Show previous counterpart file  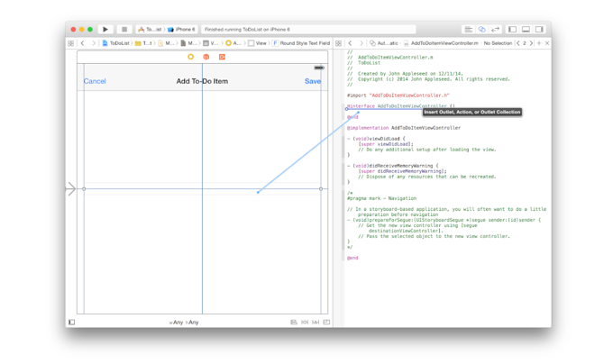coord(518,43)
